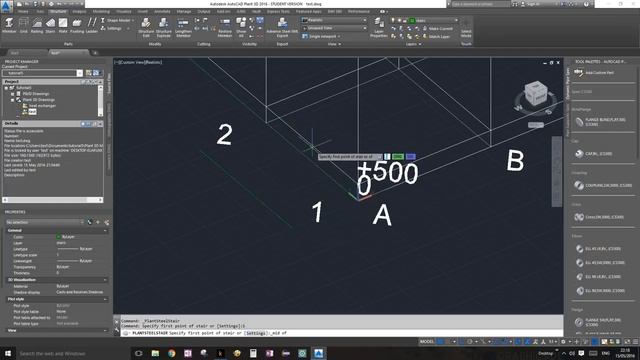Open the structure Settings dropdown
Image resolution: width=640 pixels, height=360 pixels.
click(115, 28)
